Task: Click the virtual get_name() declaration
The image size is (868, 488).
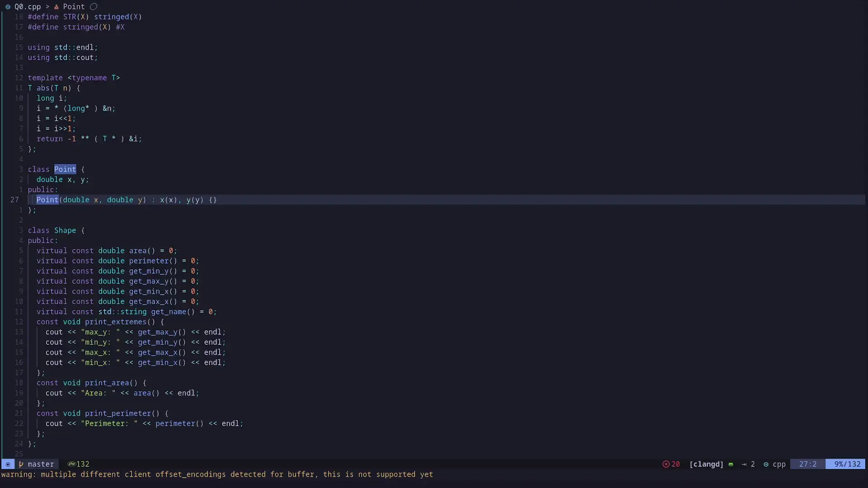Action: pyautogui.click(x=127, y=312)
